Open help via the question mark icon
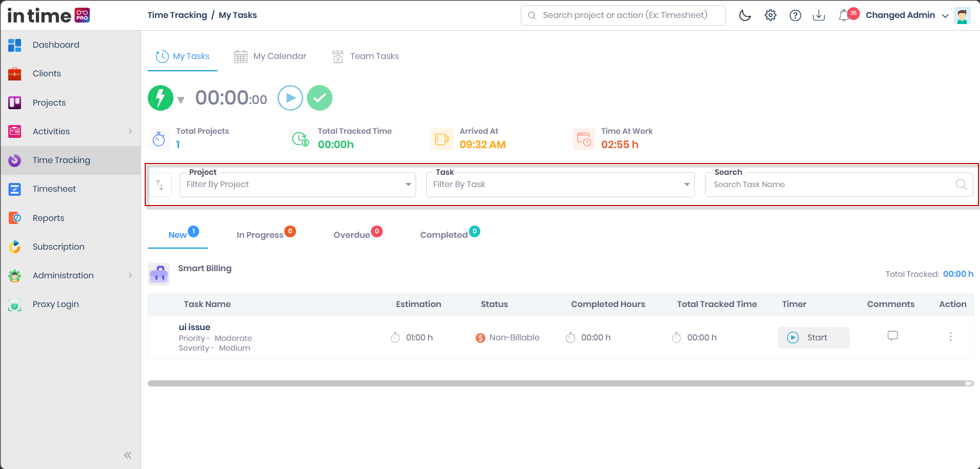 pyautogui.click(x=795, y=15)
